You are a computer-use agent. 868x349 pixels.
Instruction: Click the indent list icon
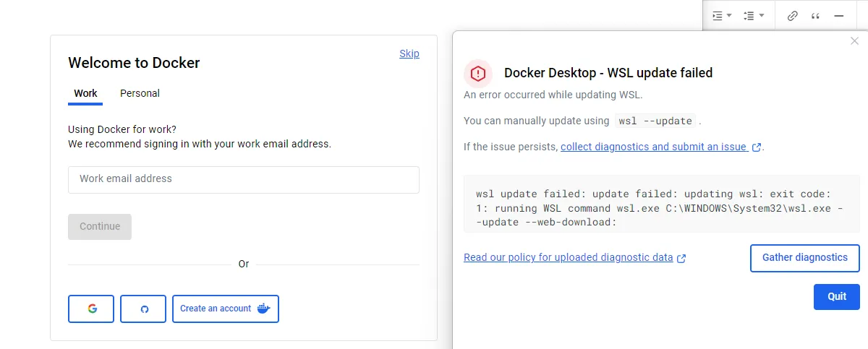pyautogui.click(x=717, y=15)
